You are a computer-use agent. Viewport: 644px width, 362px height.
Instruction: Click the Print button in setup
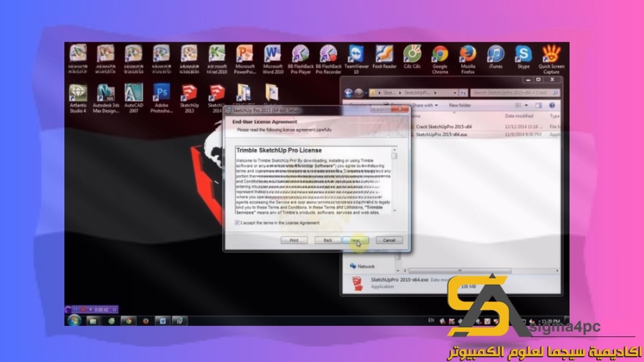pos(294,240)
